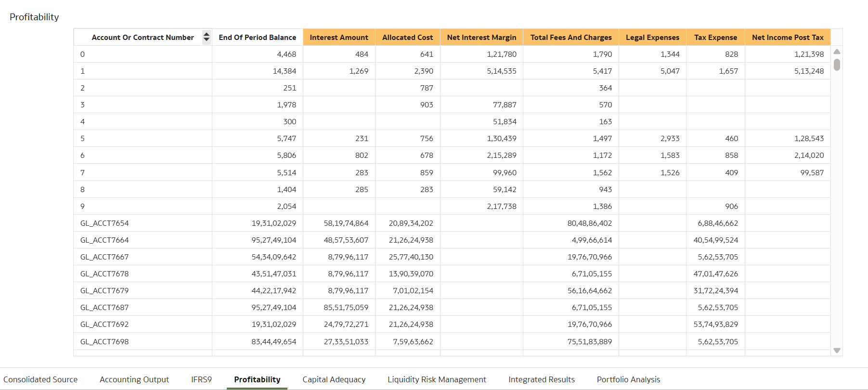Click the Profitability section title

34,17
